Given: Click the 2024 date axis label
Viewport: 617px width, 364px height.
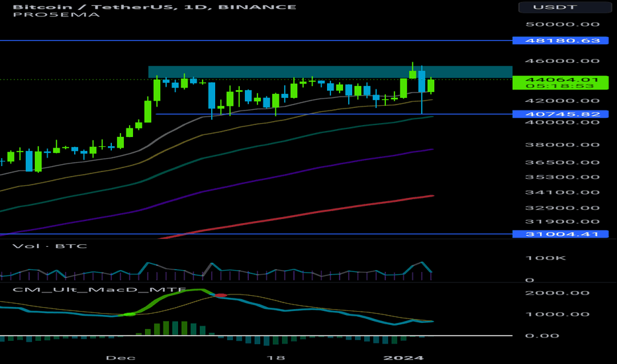Looking at the screenshot, I should point(404,358).
